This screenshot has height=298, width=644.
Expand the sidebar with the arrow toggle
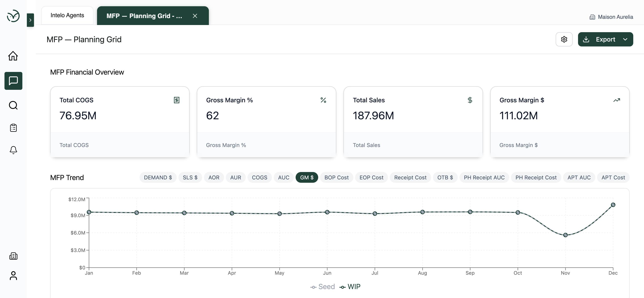pos(30,20)
